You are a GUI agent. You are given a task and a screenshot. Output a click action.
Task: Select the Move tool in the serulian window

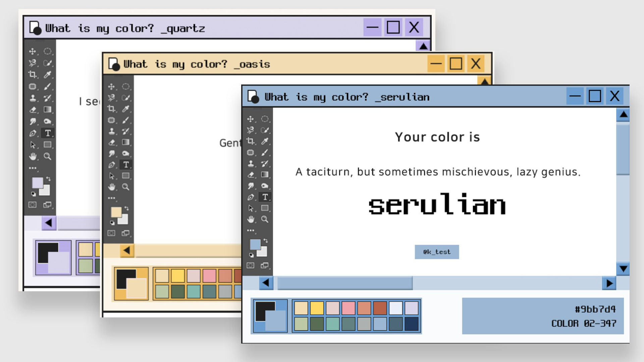coord(251,119)
